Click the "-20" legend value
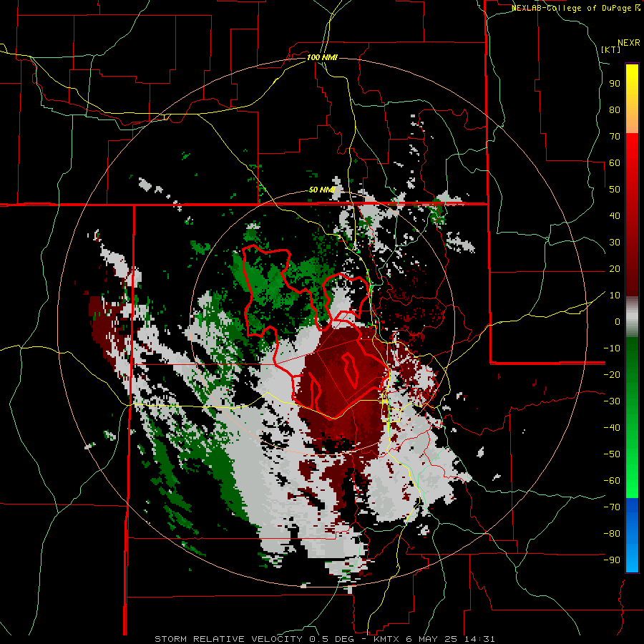 tap(612, 375)
